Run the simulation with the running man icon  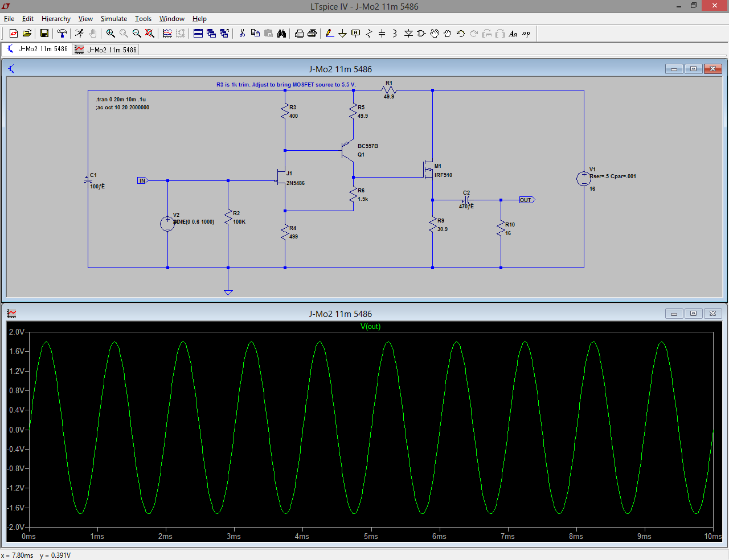79,34
